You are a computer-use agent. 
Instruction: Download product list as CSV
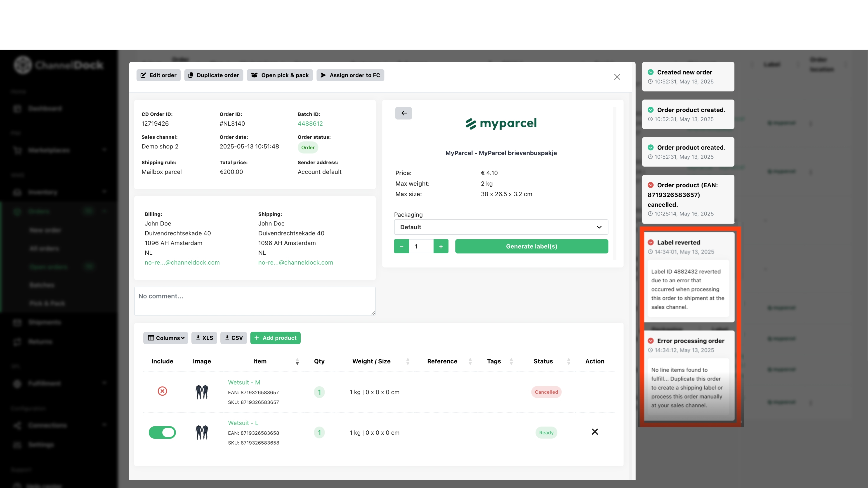[234, 338]
